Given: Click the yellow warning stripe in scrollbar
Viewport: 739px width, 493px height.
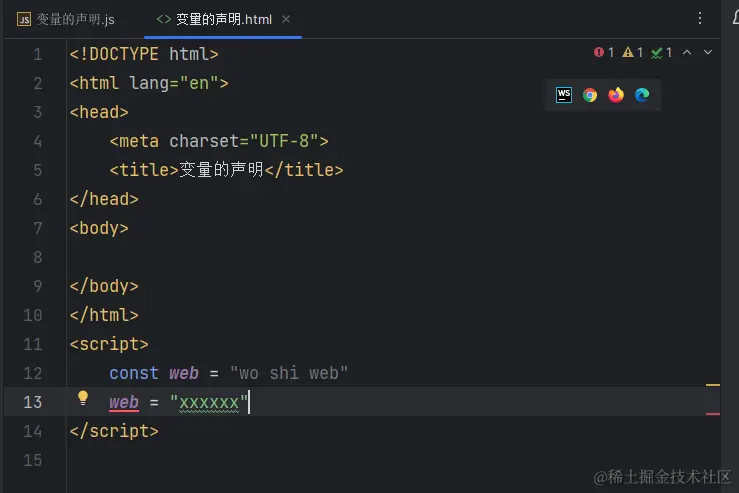Looking at the screenshot, I should pos(713,385).
